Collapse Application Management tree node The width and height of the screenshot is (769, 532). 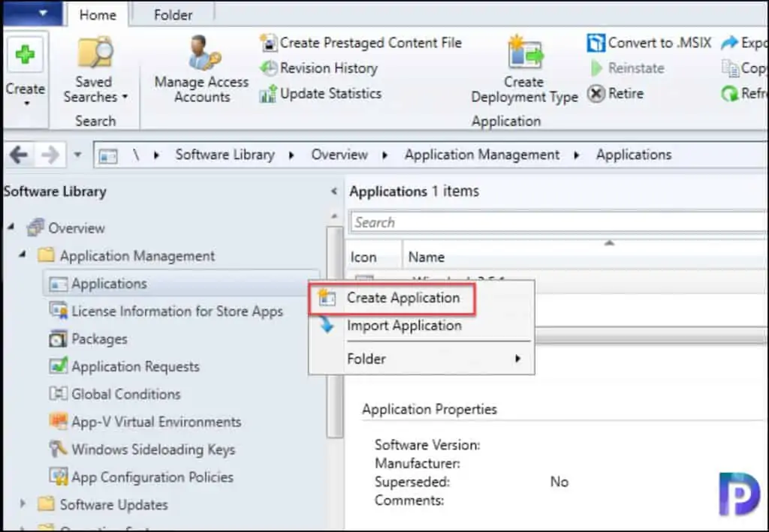point(22,254)
